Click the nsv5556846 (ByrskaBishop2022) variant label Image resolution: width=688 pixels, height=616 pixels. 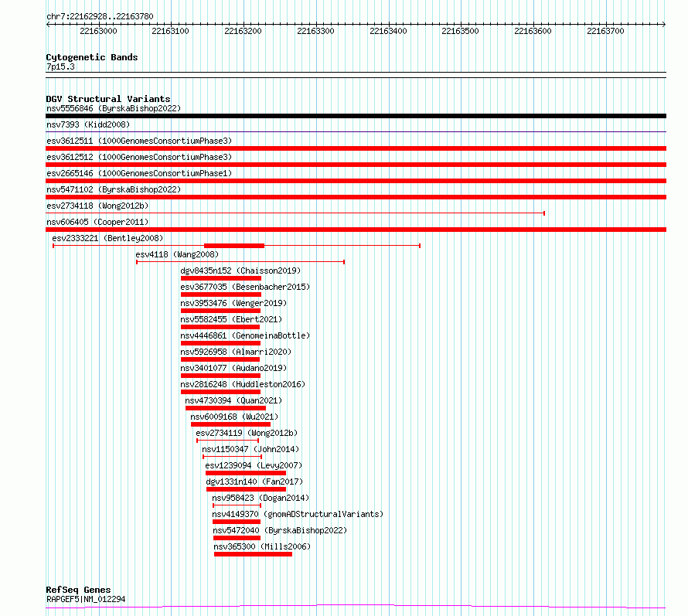click(114, 108)
